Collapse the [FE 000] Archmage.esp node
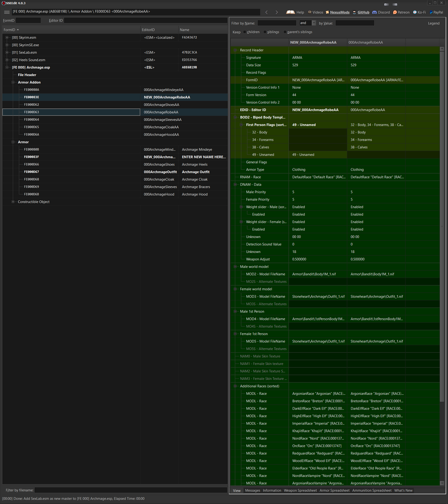 (7, 68)
